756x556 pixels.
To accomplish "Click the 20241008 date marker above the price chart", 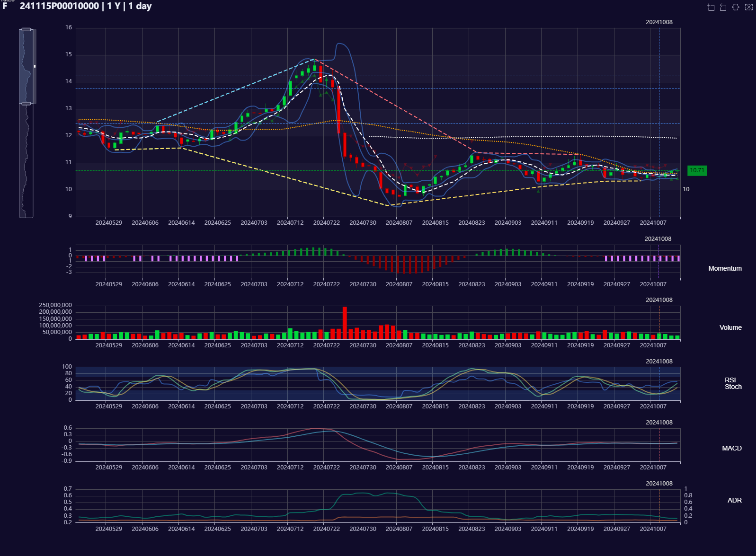I will click(659, 22).
